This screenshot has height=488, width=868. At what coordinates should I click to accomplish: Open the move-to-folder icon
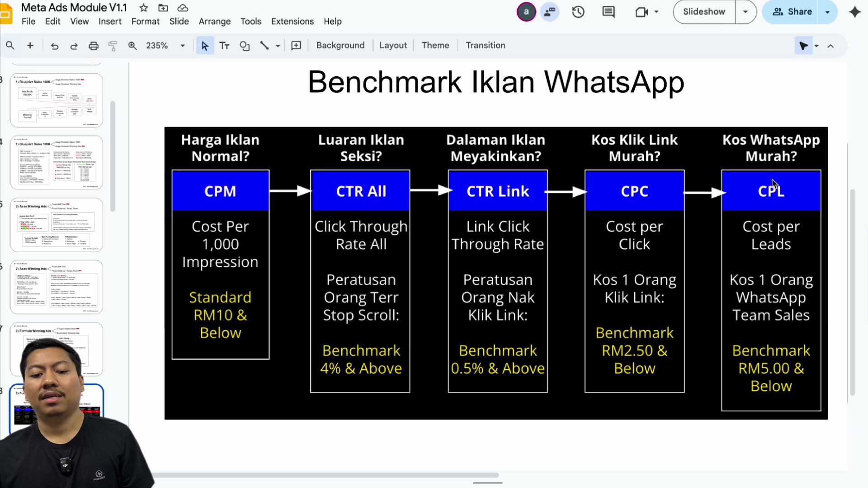click(x=163, y=8)
